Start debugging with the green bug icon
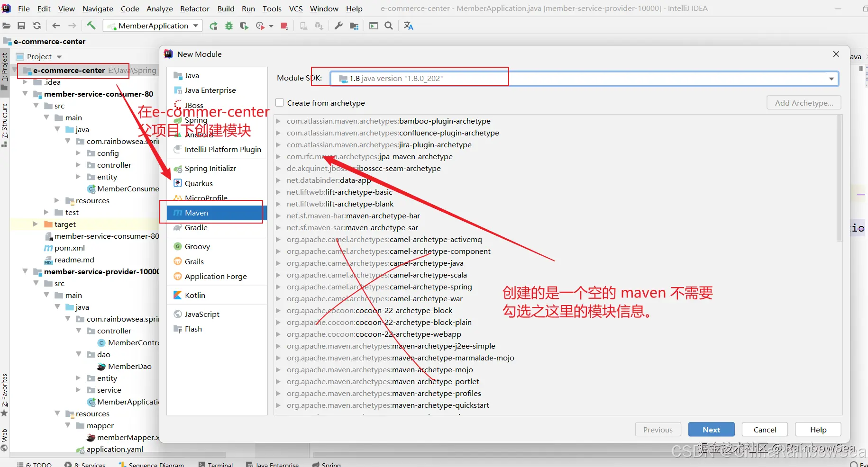This screenshot has width=868, height=467. point(229,26)
